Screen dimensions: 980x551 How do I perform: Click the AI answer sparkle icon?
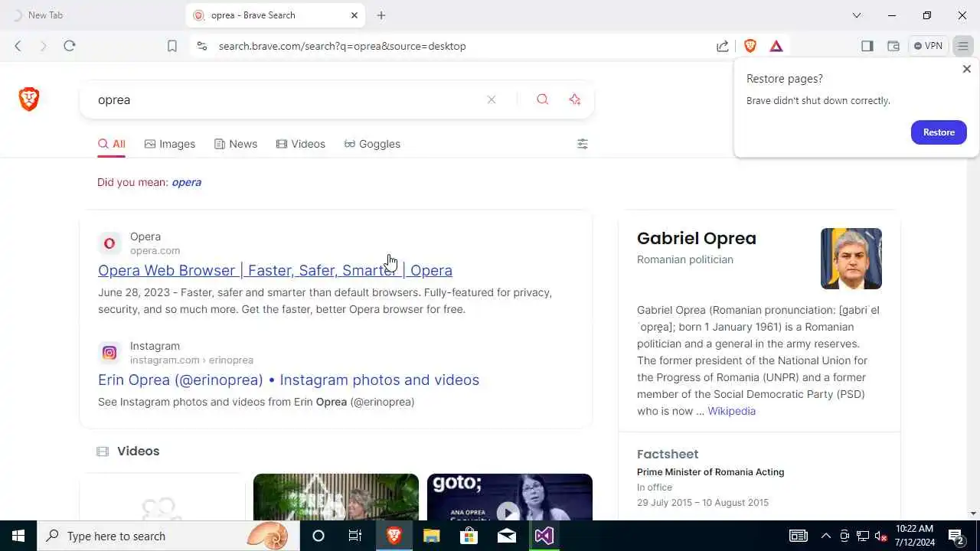(575, 99)
